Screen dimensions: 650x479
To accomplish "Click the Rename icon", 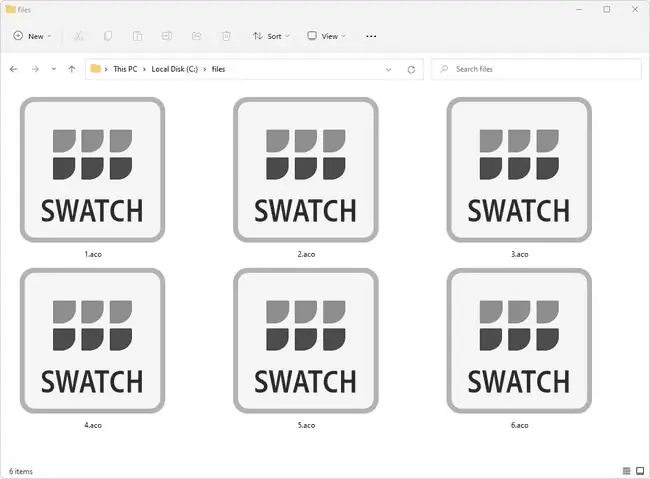I will pos(167,36).
